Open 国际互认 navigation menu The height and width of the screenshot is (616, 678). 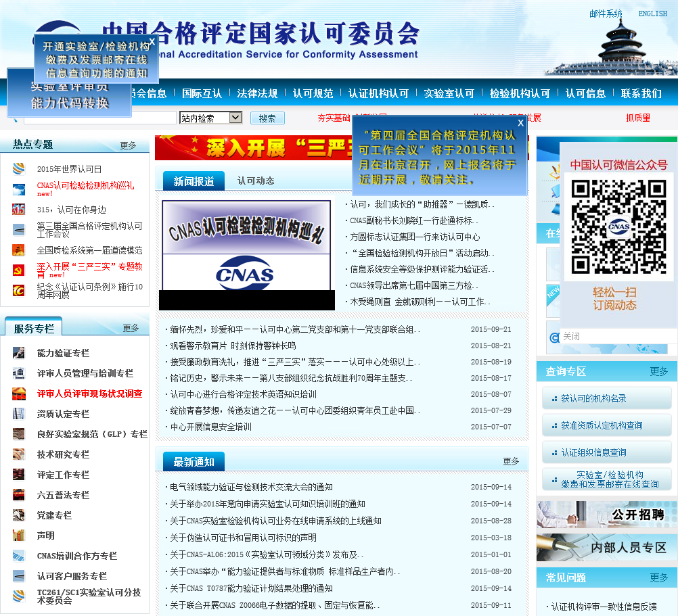pos(202,93)
